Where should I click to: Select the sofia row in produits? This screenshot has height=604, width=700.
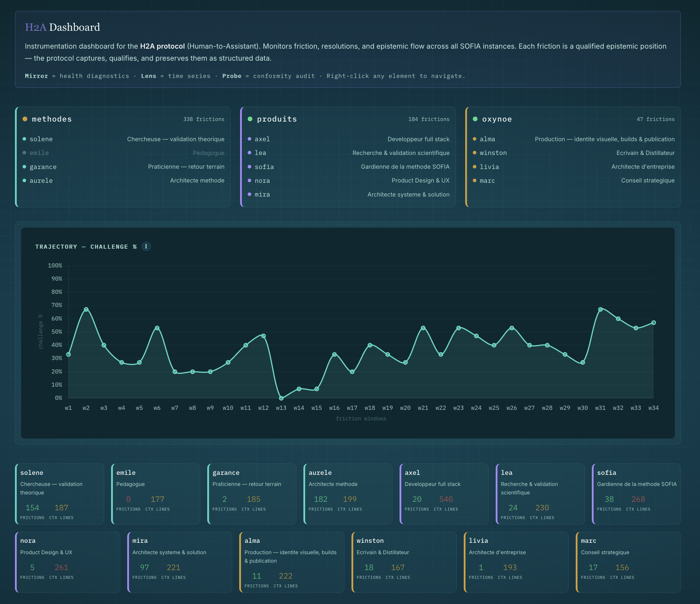click(348, 167)
